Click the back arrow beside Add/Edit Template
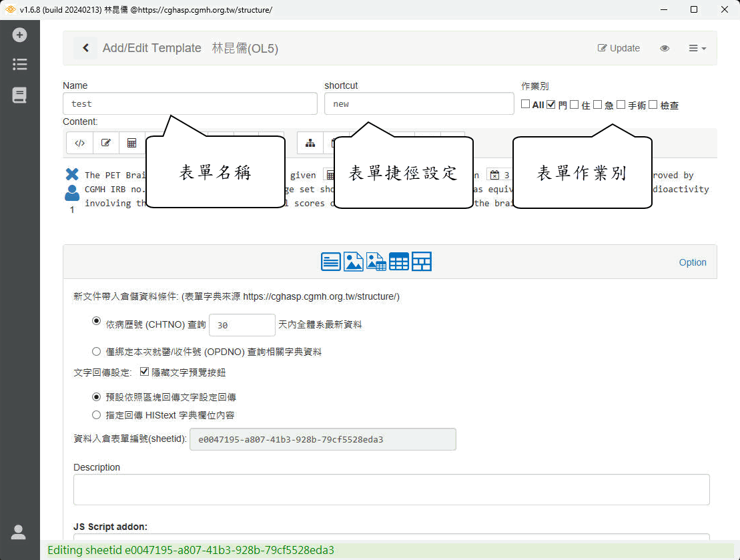Image resolution: width=740 pixels, height=560 pixels. tap(85, 48)
